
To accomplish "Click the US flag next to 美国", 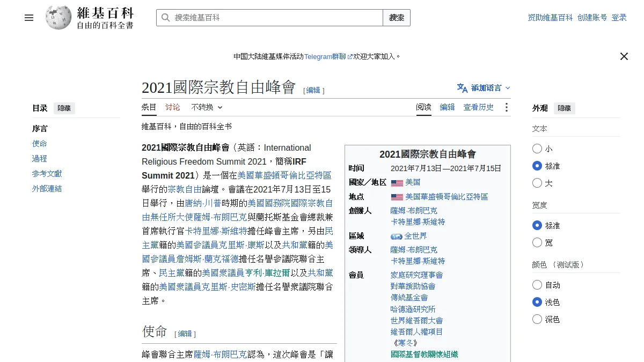I will point(397,183).
